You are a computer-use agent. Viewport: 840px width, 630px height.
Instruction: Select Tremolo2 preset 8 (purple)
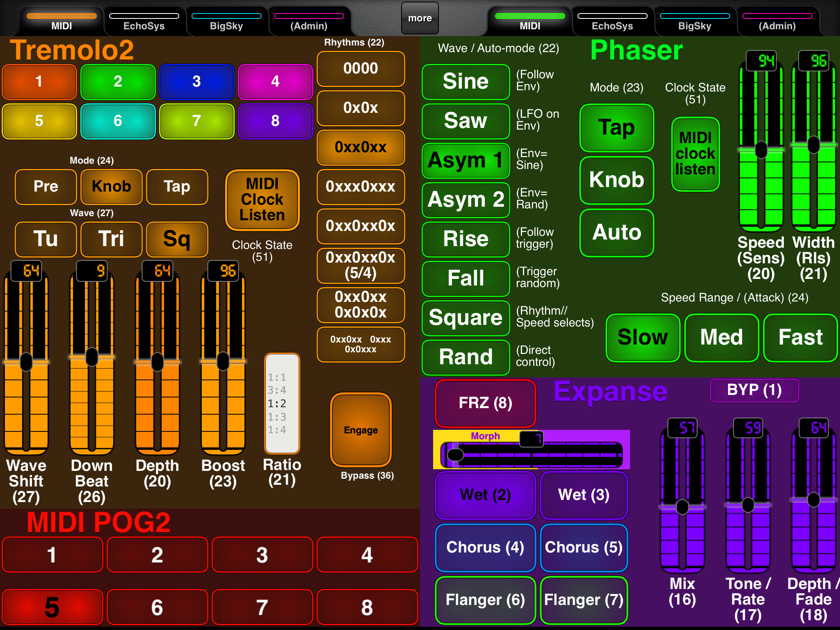[276, 121]
